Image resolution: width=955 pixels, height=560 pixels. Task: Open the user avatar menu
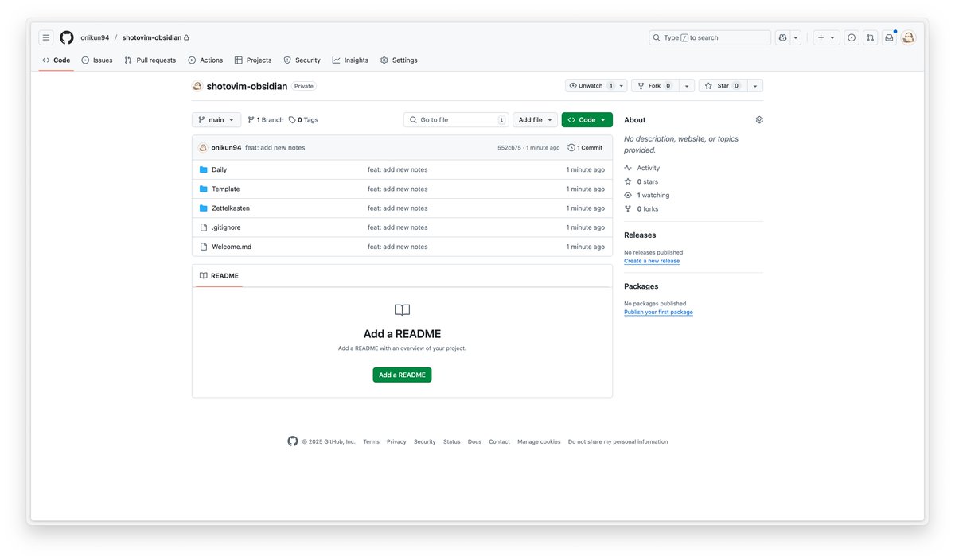[908, 37]
